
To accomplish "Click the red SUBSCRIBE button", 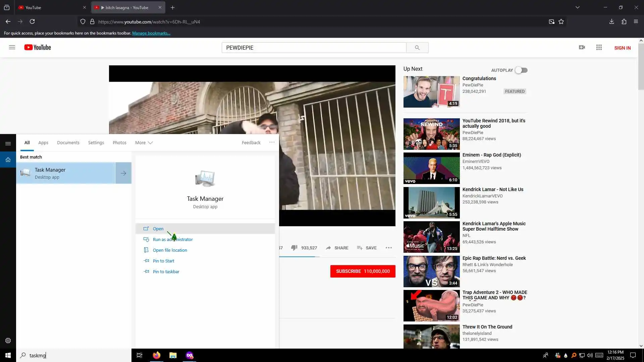I will (363, 271).
